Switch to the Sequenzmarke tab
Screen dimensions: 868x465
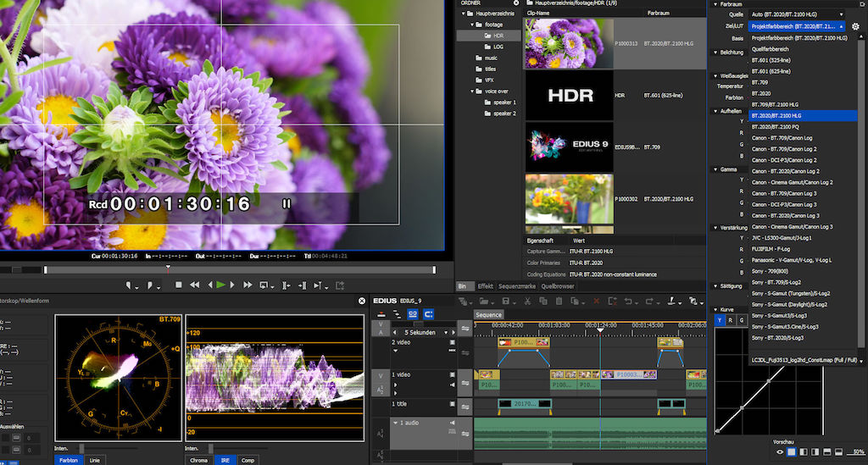[x=517, y=286]
